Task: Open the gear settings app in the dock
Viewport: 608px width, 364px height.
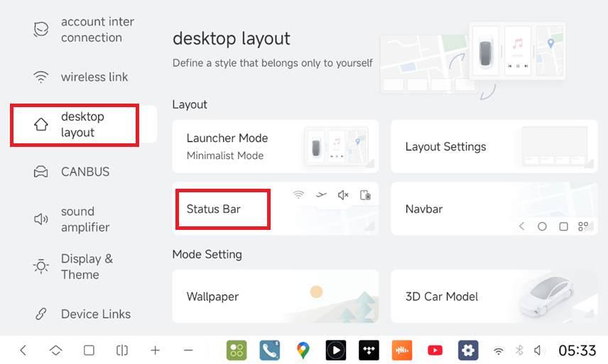Action: pos(467,350)
